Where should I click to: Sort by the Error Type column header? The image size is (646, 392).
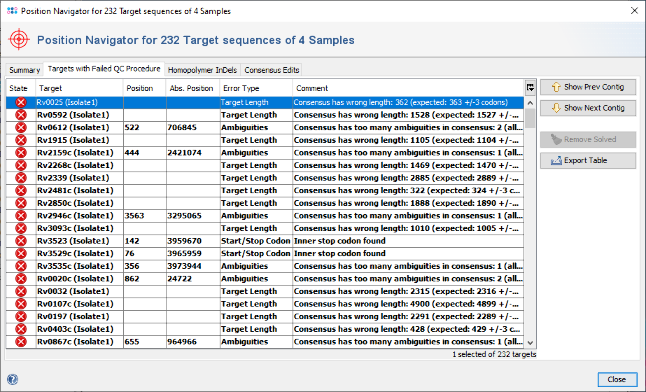pos(256,88)
